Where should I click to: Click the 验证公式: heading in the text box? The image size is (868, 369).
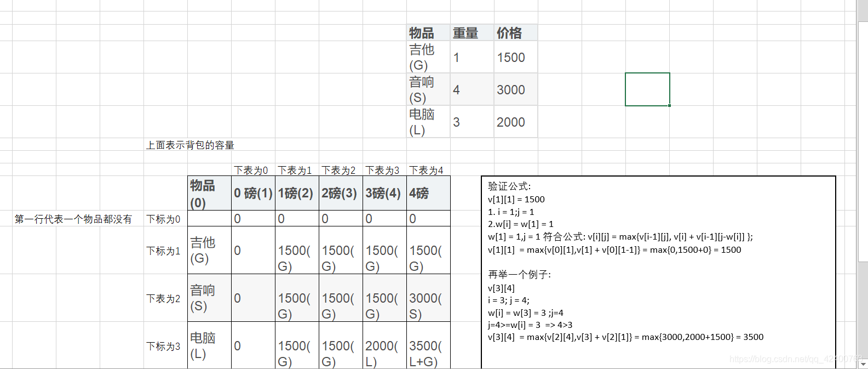[x=509, y=186]
